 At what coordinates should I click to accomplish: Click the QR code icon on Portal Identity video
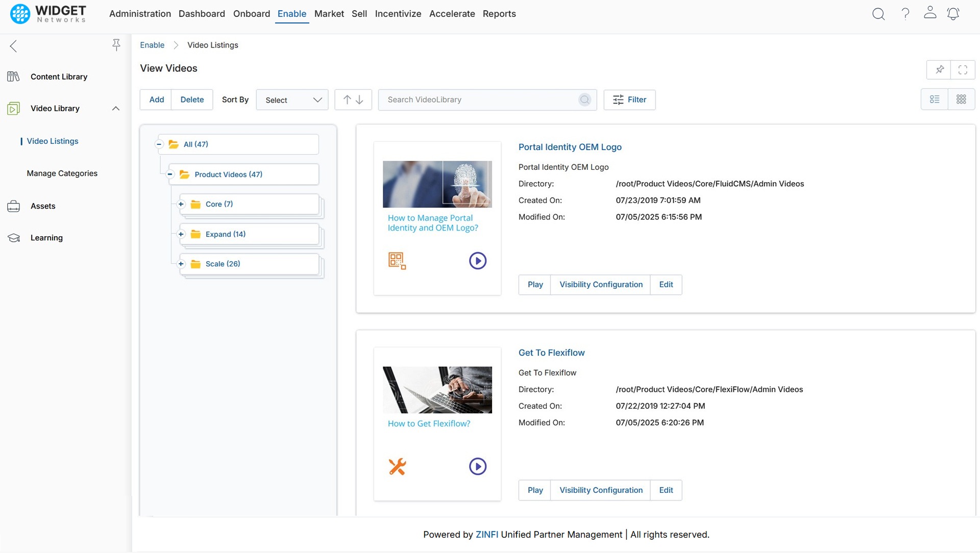pos(398,261)
